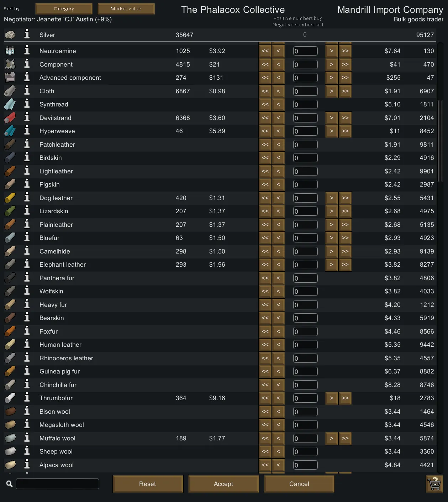Reset the trade amounts

coord(148,484)
